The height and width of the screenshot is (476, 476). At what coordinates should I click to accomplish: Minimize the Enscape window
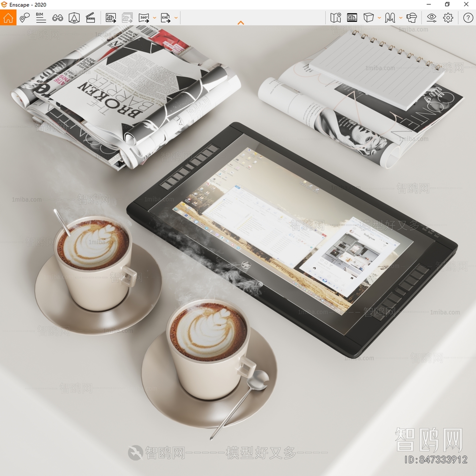click(x=429, y=4)
